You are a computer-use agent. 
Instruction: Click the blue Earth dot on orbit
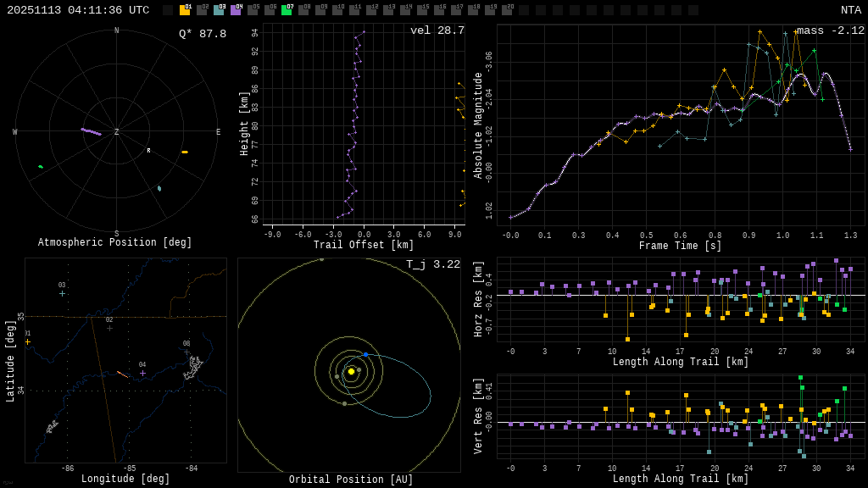tap(365, 354)
